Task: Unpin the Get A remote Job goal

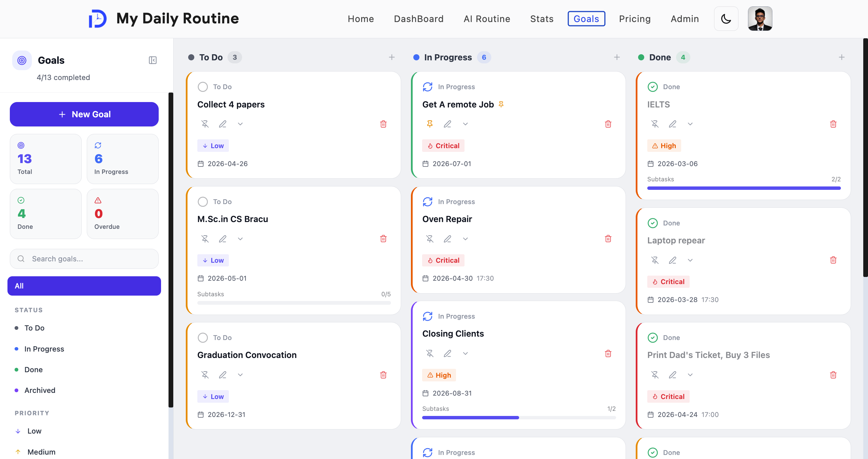Action: (x=430, y=124)
